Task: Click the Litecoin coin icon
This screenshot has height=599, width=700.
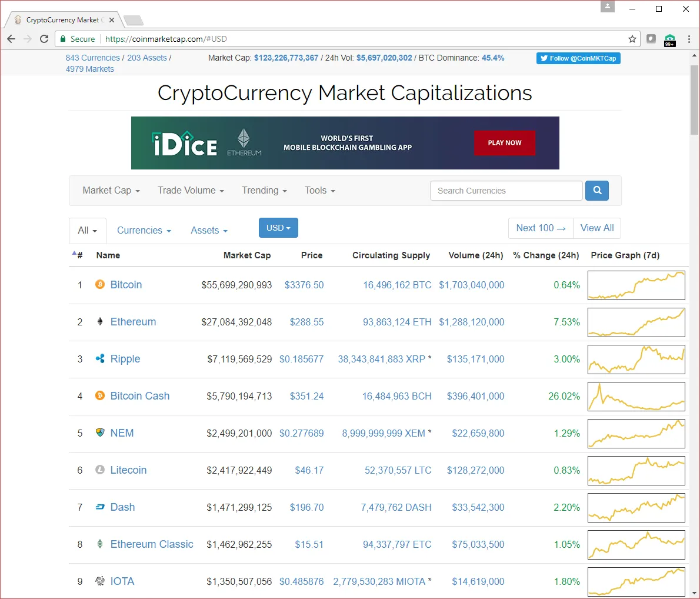Action: [x=100, y=470]
